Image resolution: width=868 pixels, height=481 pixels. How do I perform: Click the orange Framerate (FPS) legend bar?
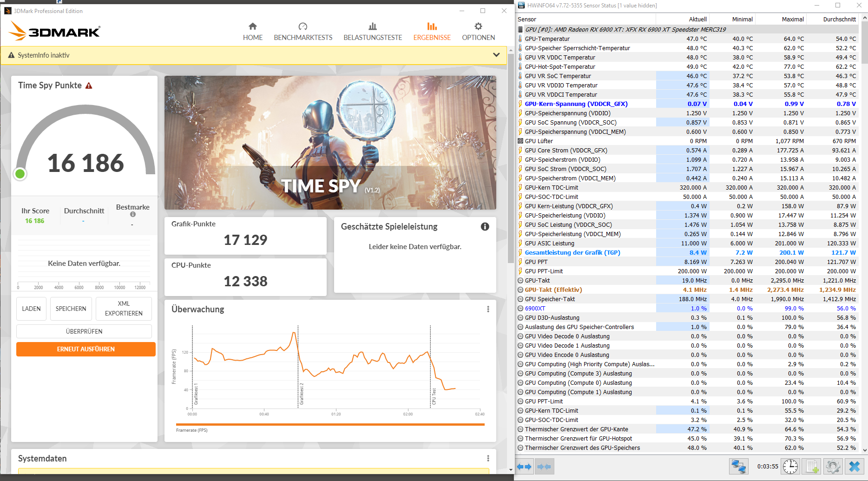pos(330,424)
